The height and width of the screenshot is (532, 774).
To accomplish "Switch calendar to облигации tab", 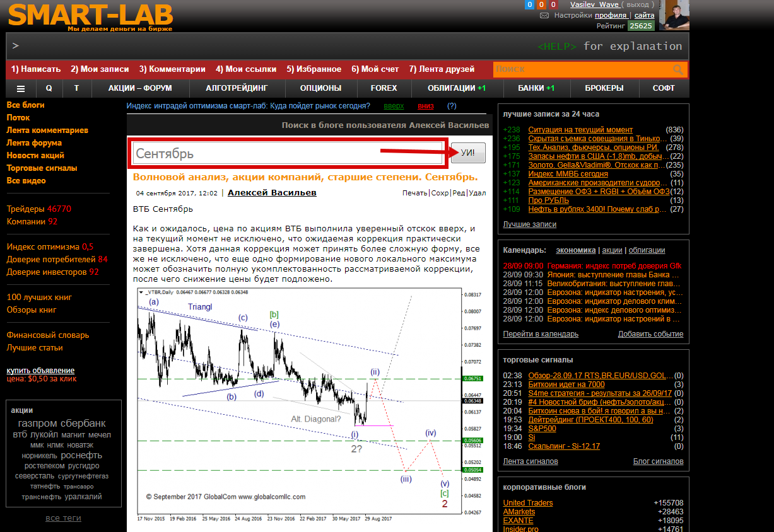I will click(x=647, y=250).
